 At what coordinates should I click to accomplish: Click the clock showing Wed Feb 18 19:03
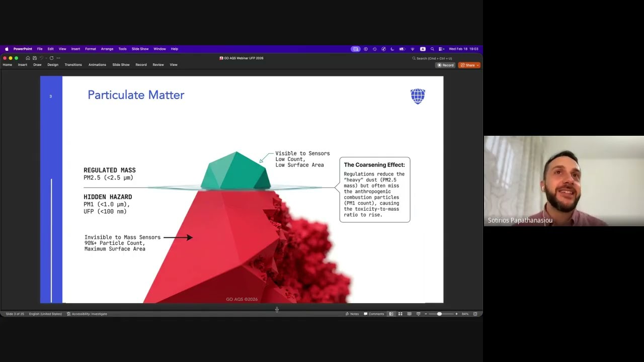[x=463, y=49]
